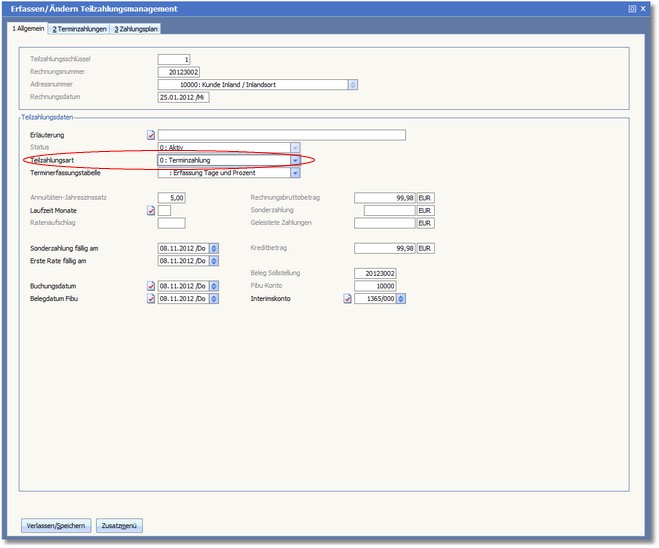This screenshot has height=548, width=659.
Task: Open the Zusatzmenü button
Action: [x=119, y=525]
